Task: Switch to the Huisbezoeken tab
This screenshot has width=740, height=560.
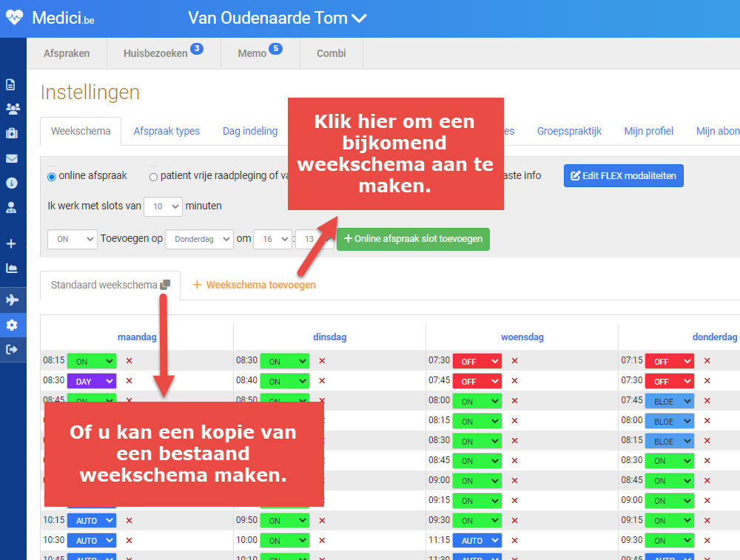Action: pyautogui.click(x=155, y=53)
